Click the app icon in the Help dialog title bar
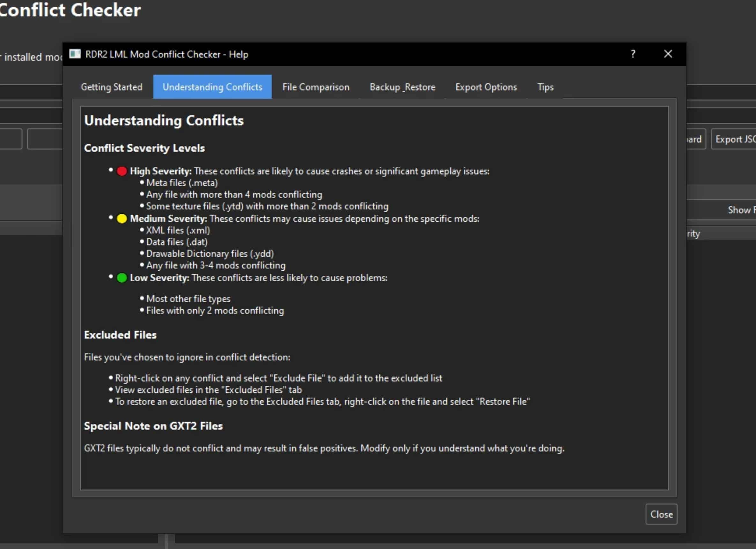The image size is (756, 549). pyautogui.click(x=75, y=54)
